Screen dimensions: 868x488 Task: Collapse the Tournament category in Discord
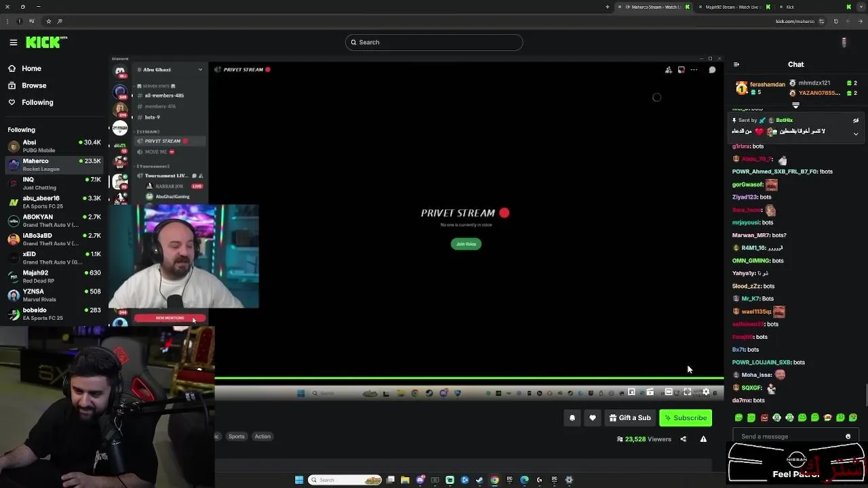pyautogui.click(x=153, y=166)
